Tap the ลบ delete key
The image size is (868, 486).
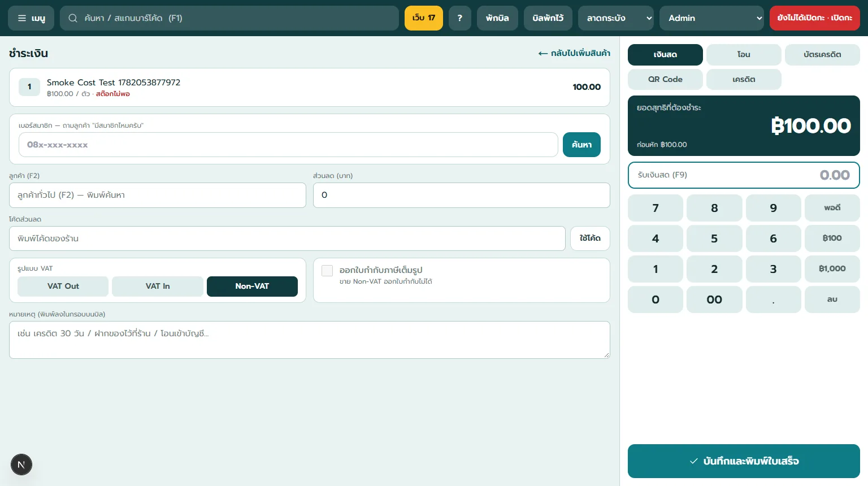tap(832, 300)
